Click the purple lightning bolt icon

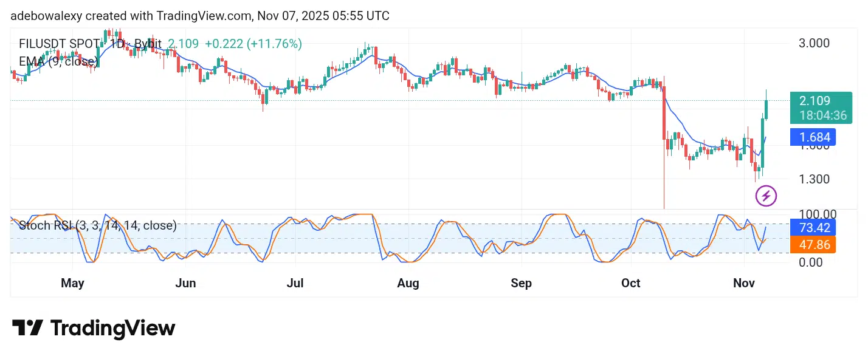click(766, 196)
